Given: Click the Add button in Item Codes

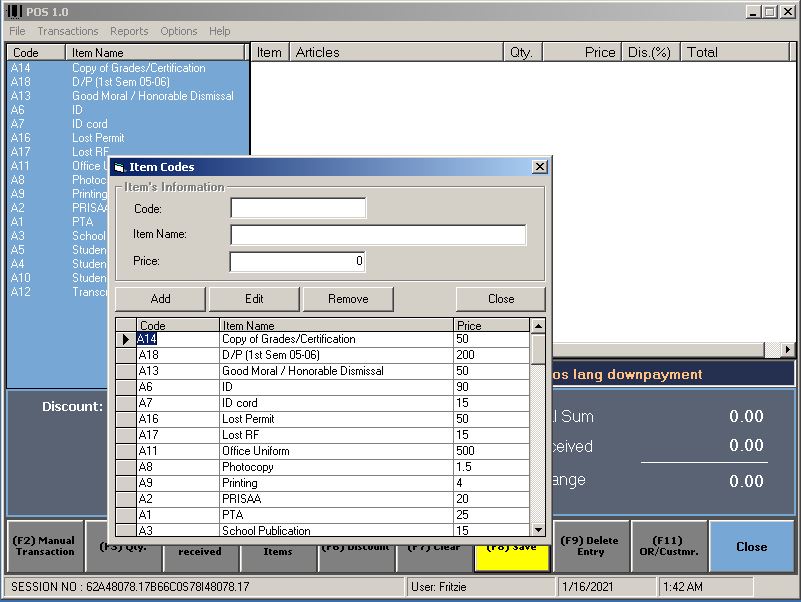Looking at the screenshot, I should pyautogui.click(x=160, y=299).
